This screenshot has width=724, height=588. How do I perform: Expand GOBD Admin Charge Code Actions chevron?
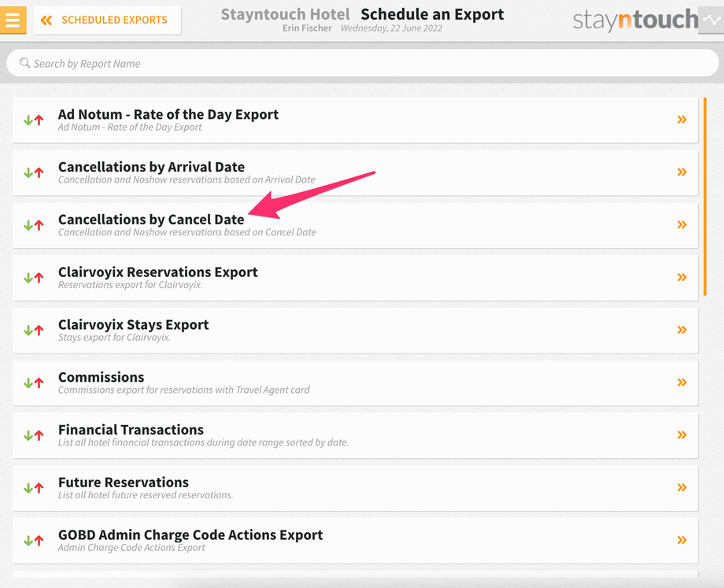coord(682,540)
